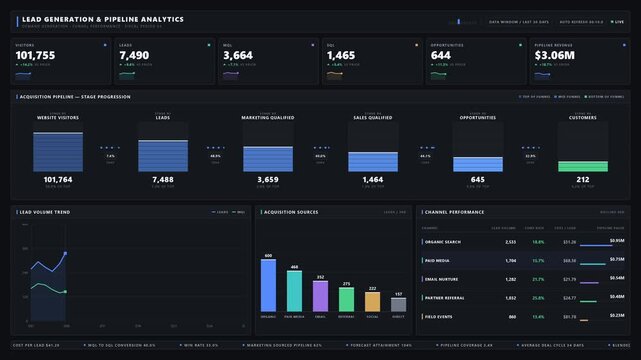Viewport: 641px width, 360px height.
Task: Click the purple Email bar labeled 352
Action: point(320,296)
